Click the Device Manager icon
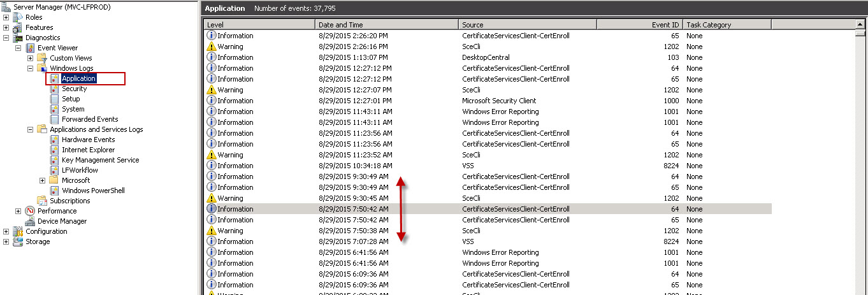Image resolution: width=868 pixels, height=295 pixels. pyautogui.click(x=30, y=221)
